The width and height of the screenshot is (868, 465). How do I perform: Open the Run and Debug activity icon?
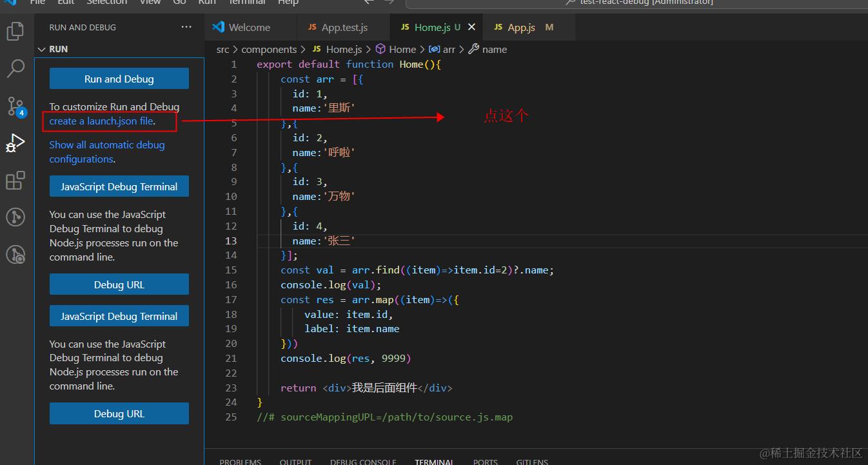(15, 143)
